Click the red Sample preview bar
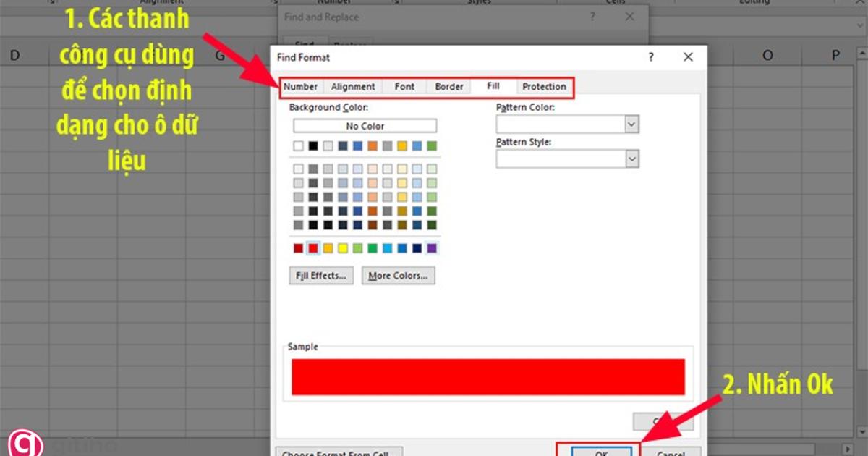 click(x=488, y=377)
